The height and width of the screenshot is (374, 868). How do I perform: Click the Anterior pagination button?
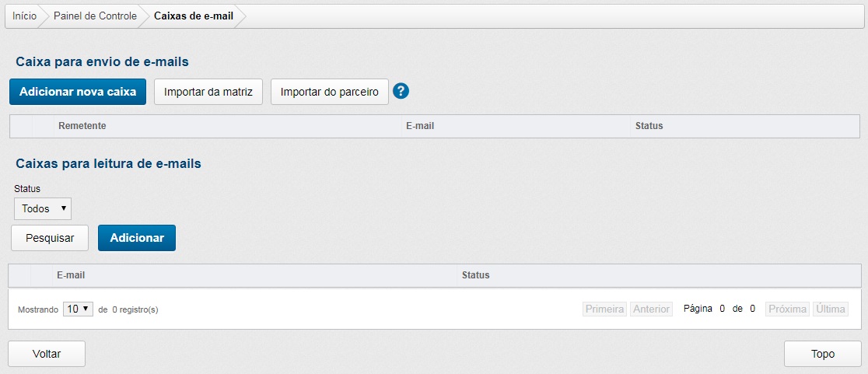tap(651, 309)
